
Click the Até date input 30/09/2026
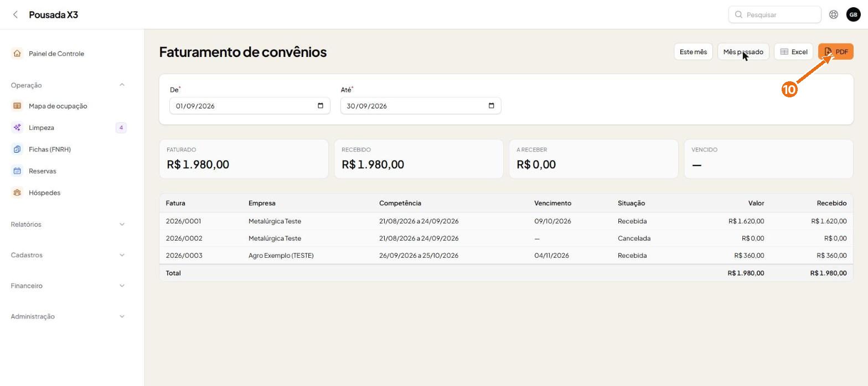[x=421, y=106]
